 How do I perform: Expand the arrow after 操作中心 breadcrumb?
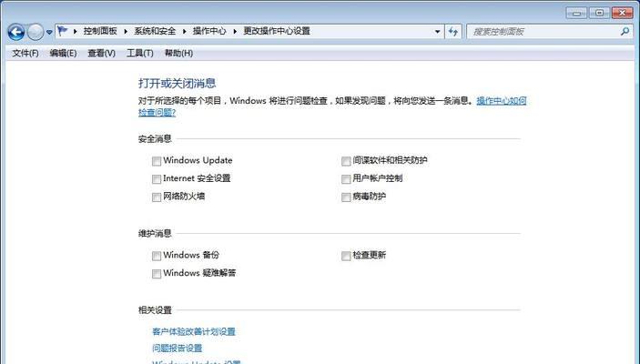click(x=235, y=31)
